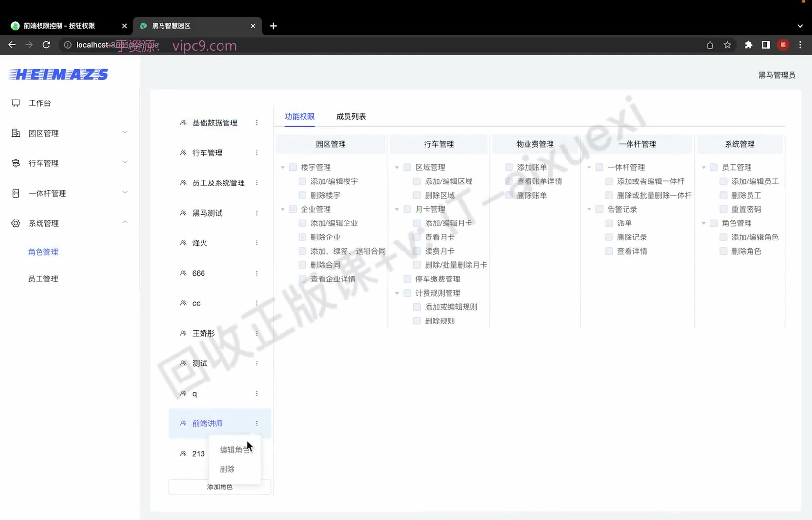Open more options for q role

click(x=257, y=394)
